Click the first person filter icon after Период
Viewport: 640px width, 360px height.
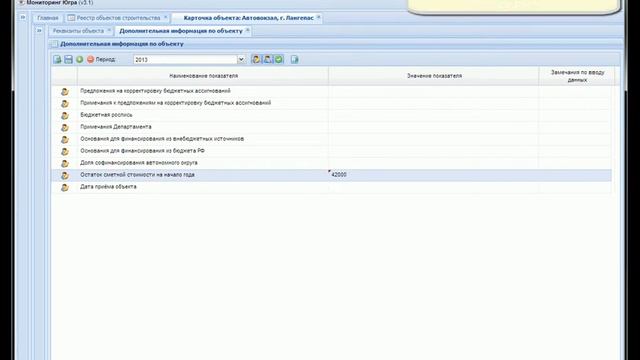point(256,60)
